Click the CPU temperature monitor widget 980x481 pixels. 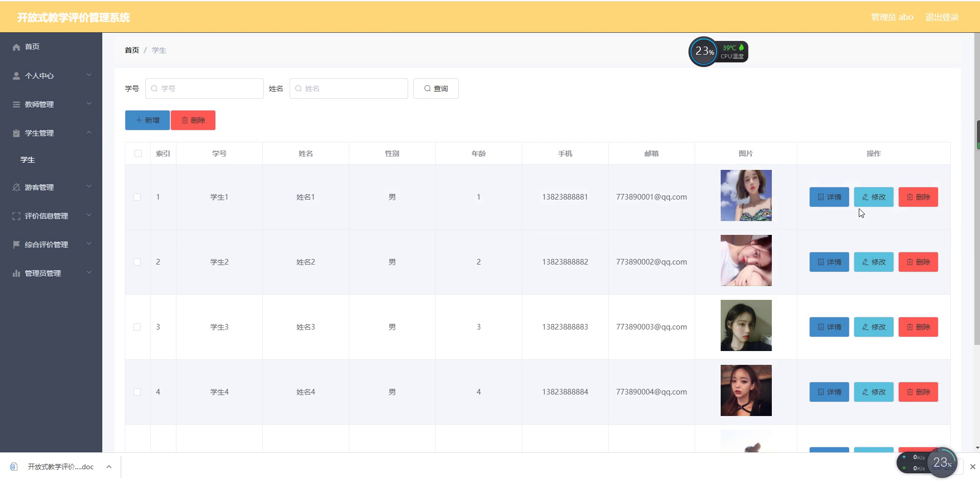click(x=718, y=52)
